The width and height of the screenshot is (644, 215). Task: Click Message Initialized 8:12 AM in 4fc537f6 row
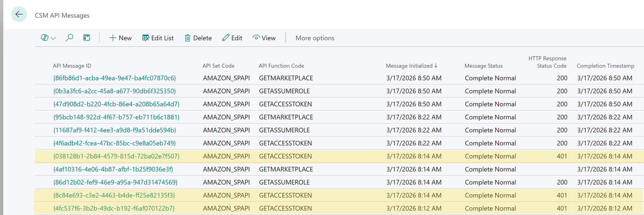click(x=414, y=208)
